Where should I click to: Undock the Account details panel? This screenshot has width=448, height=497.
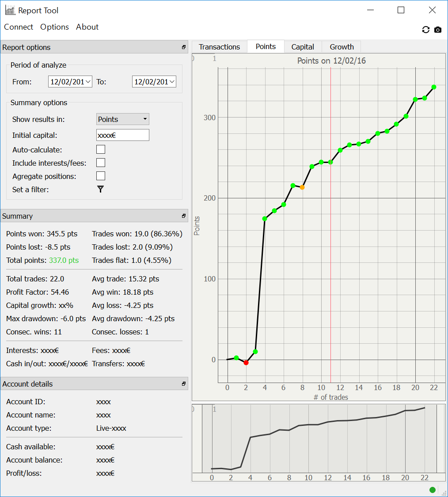(x=184, y=384)
